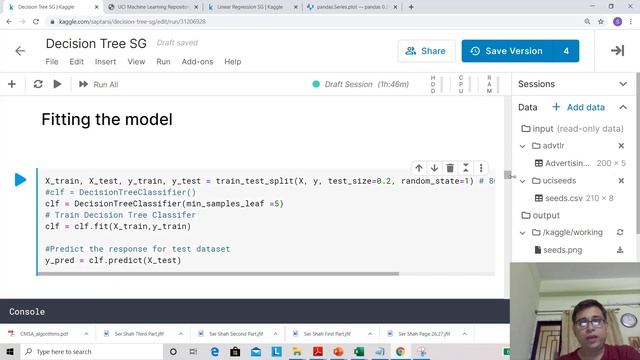Reload the browser page
The width and height of the screenshot is (640, 360).
(36, 22)
